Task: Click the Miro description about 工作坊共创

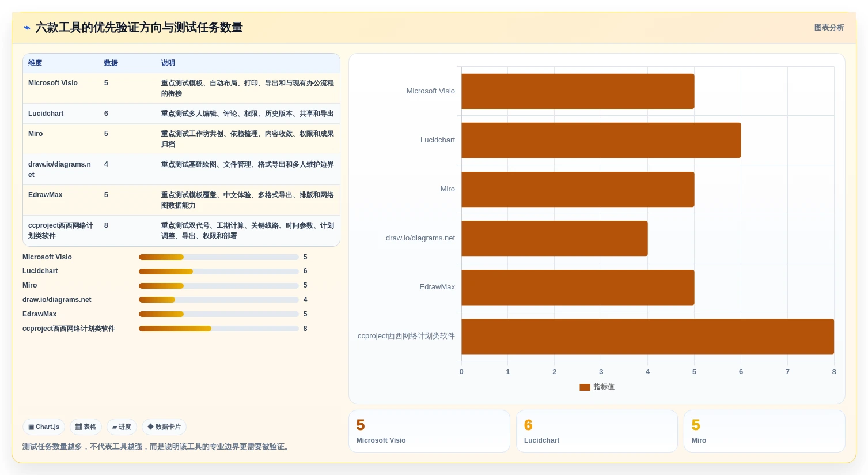Action: click(248, 139)
